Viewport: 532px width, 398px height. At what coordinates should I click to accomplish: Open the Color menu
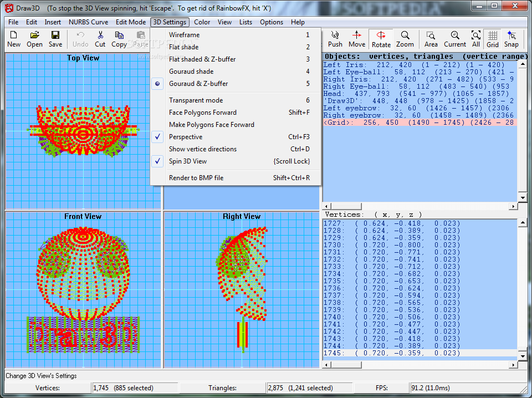click(x=202, y=22)
